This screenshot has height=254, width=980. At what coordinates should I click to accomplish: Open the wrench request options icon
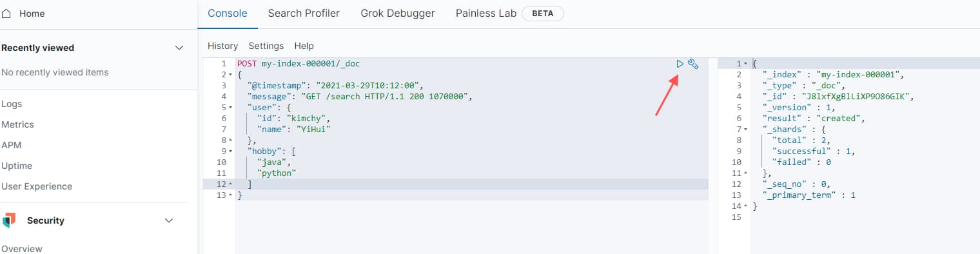click(x=693, y=64)
